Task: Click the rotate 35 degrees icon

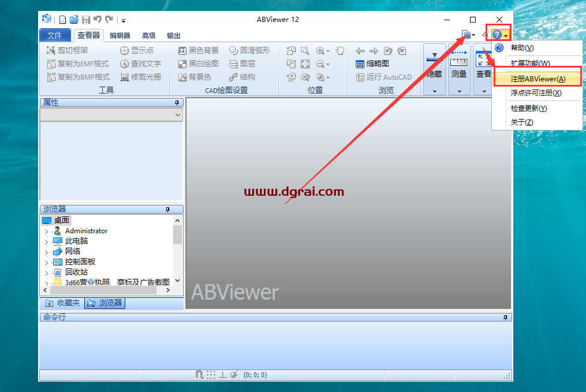Action: point(291,77)
